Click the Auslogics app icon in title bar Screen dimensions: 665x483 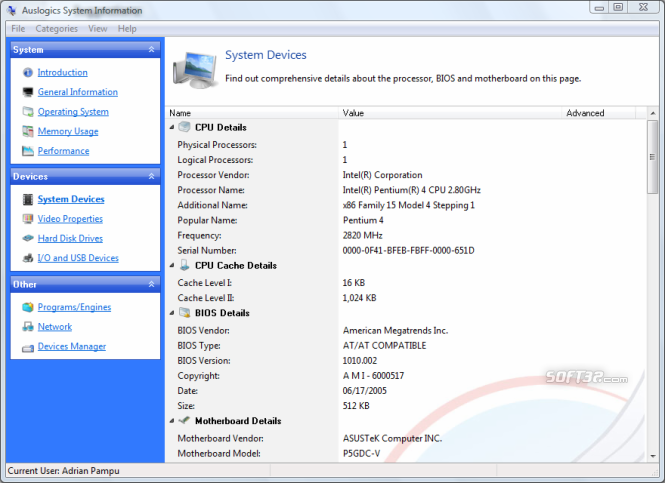pyautogui.click(x=12, y=11)
